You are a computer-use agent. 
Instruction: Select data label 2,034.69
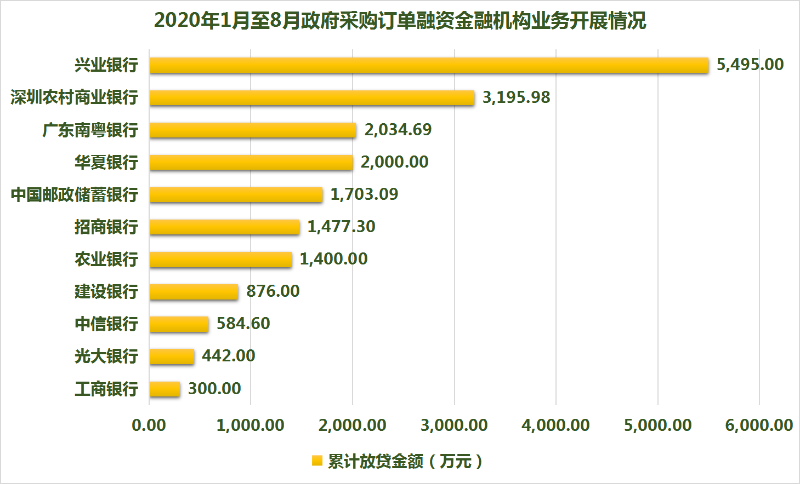click(x=398, y=130)
